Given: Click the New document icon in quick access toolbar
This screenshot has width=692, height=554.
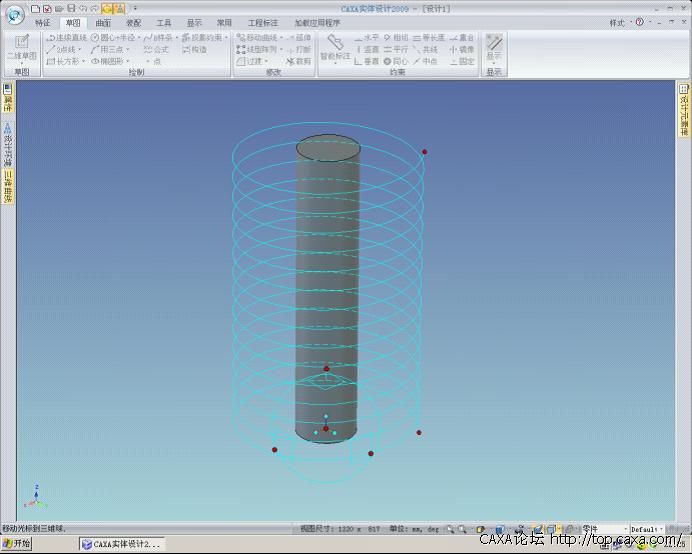Looking at the screenshot, I should pyautogui.click(x=36, y=8).
